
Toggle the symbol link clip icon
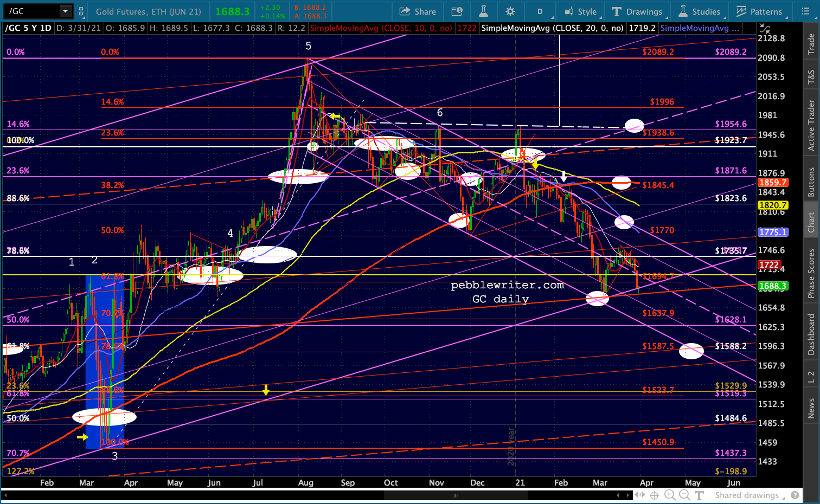click(x=81, y=11)
